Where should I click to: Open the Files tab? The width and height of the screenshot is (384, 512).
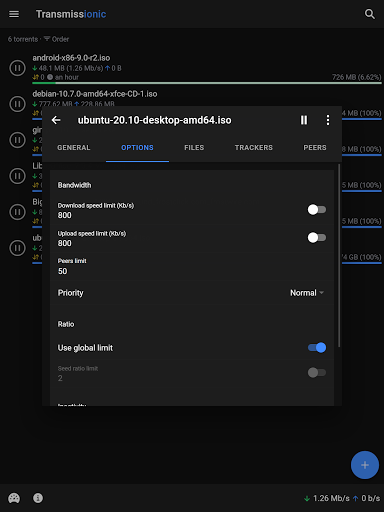coord(194,148)
